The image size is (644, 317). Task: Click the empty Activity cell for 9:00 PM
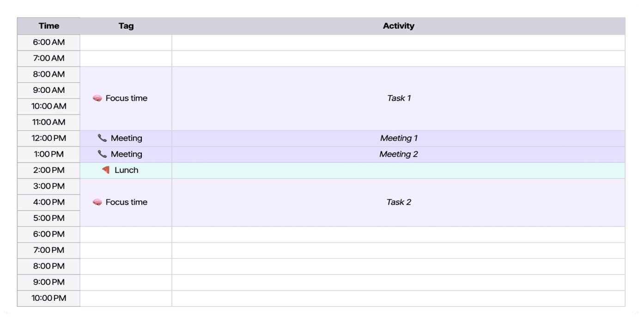pyautogui.click(x=398, y=282)
